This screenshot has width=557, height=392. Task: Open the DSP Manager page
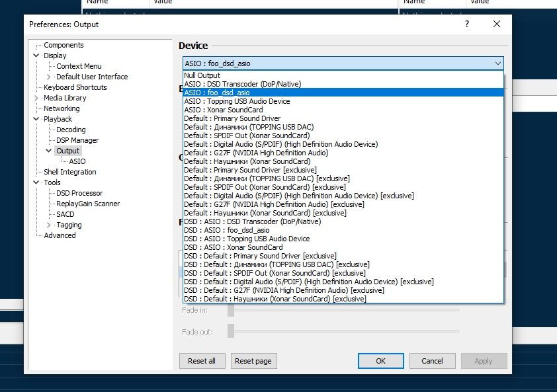(77, 140)
